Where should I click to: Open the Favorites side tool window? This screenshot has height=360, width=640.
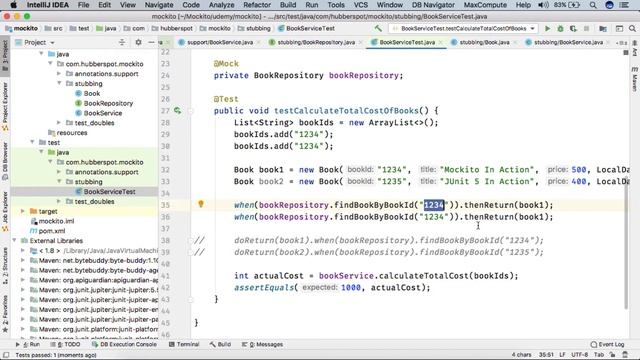[5, 313]
